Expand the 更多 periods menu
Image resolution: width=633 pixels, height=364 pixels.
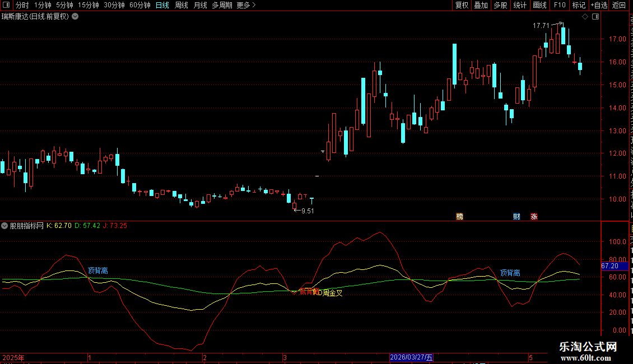(x=246, y=5)
